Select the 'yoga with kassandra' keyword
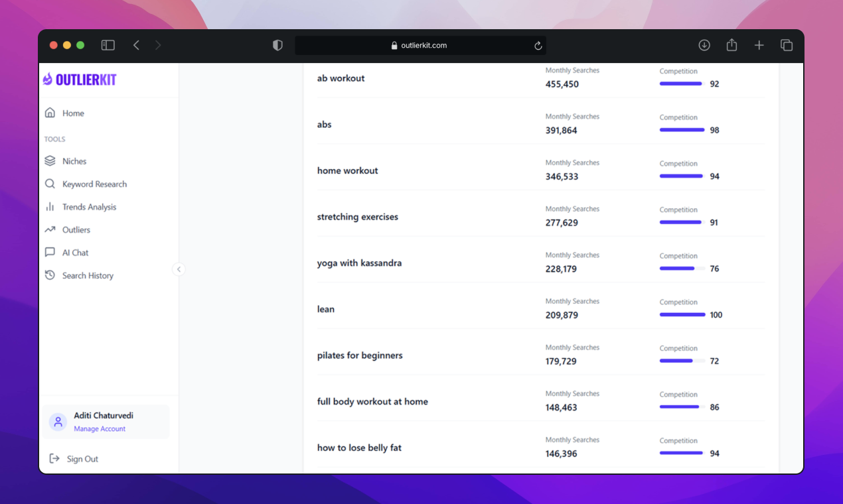 359,263
